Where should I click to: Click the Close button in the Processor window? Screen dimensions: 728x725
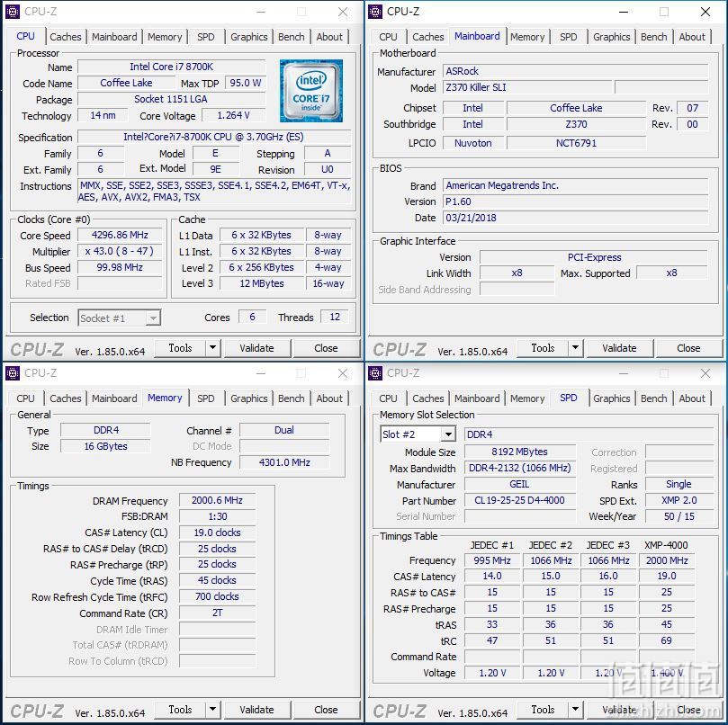(326, 348)
